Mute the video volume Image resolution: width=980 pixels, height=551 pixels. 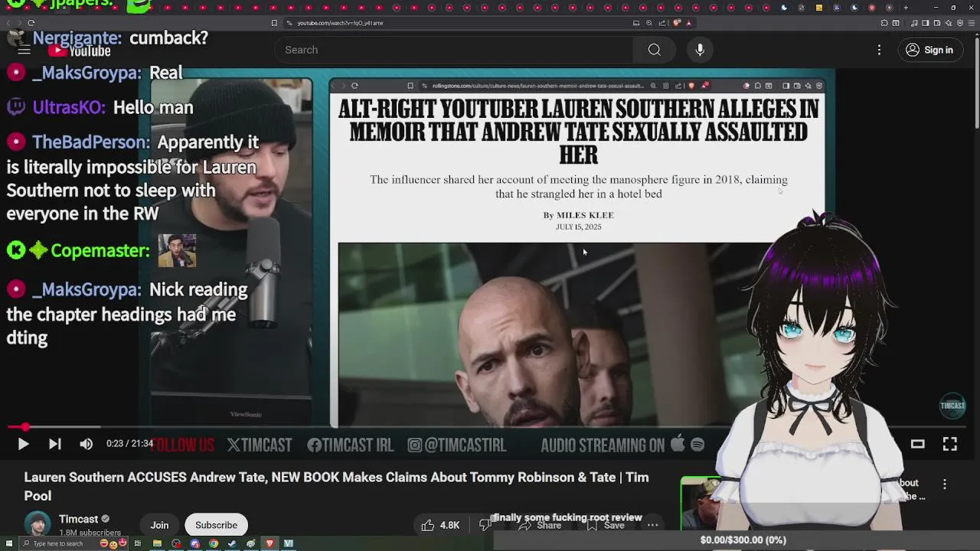[86, 444]
